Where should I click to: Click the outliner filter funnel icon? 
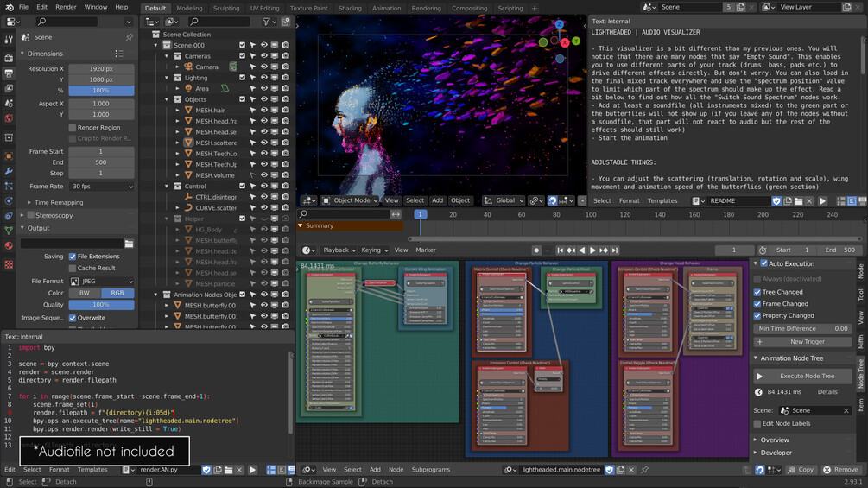coord(266,22)
